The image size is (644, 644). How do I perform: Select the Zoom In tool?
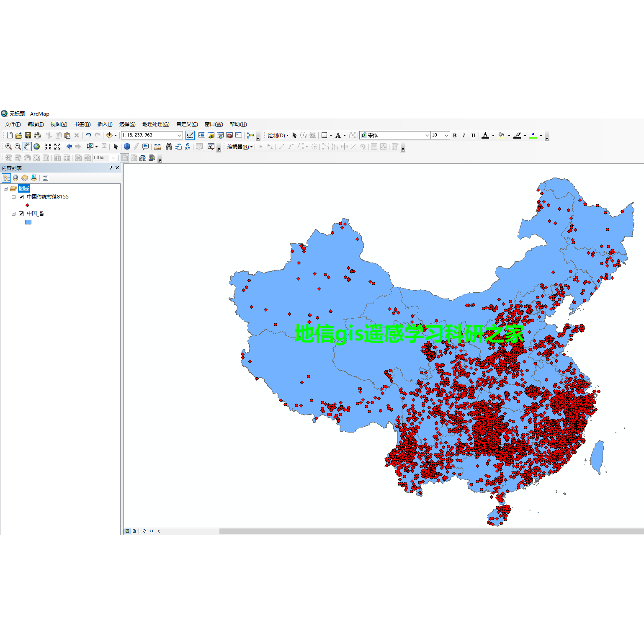point(8,147)
